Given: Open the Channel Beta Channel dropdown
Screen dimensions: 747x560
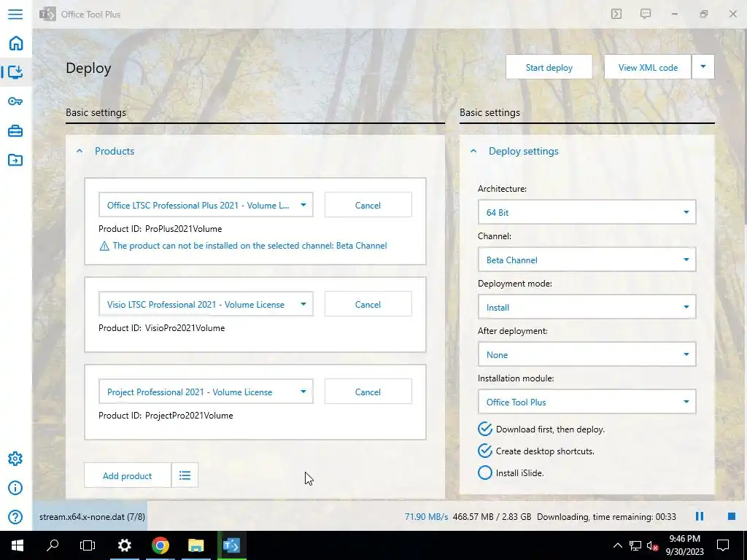Looking at the screenshot, I should pos(587,260).
